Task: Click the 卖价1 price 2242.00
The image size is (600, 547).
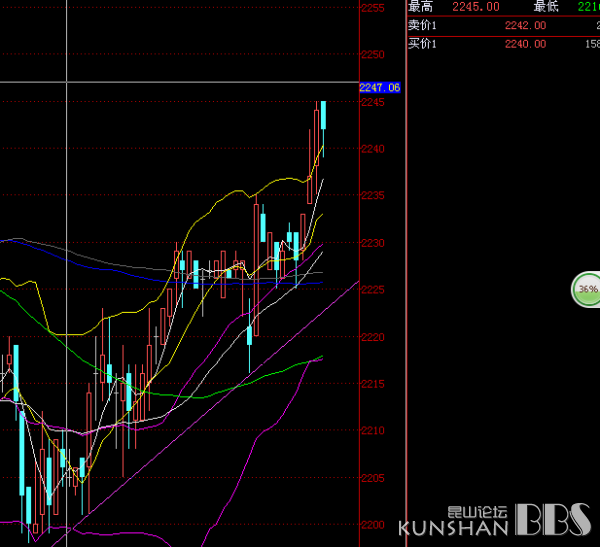Action: [525, 25]
